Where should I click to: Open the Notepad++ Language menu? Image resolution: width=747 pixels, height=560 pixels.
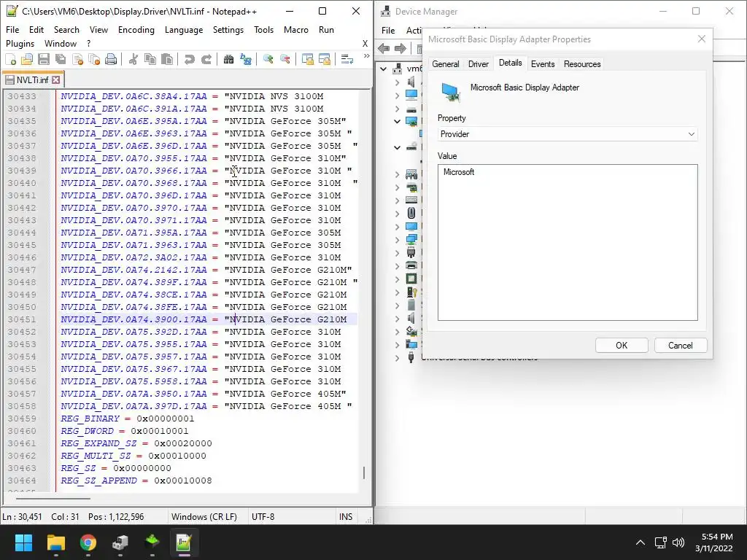click(x=184, y=29)
